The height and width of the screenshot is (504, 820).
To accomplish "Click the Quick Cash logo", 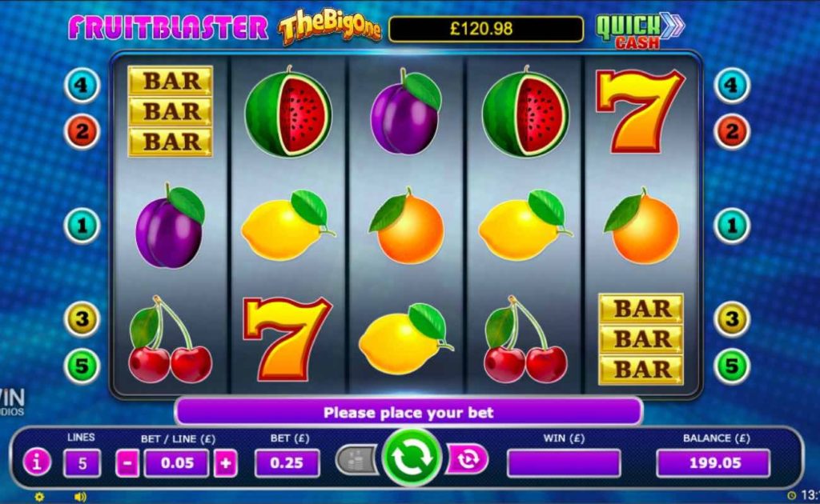I will coord(639,31).
